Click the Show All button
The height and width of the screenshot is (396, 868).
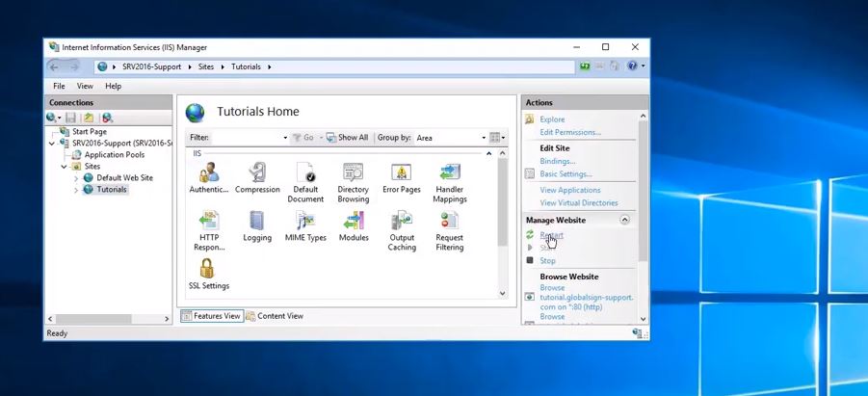coord(347,138)
